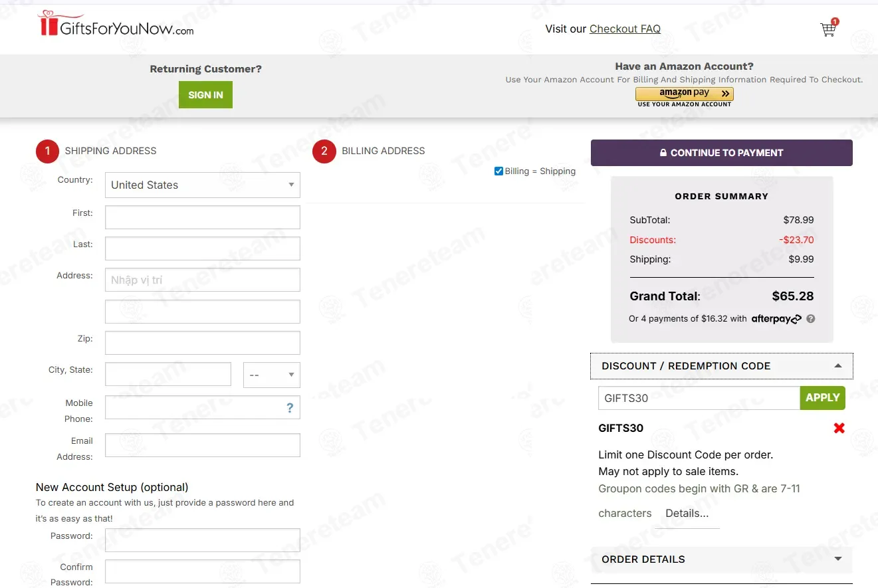This screenshot has height=588, width=878.
Task: Click the Sign In button
Action: click(205, 95)
